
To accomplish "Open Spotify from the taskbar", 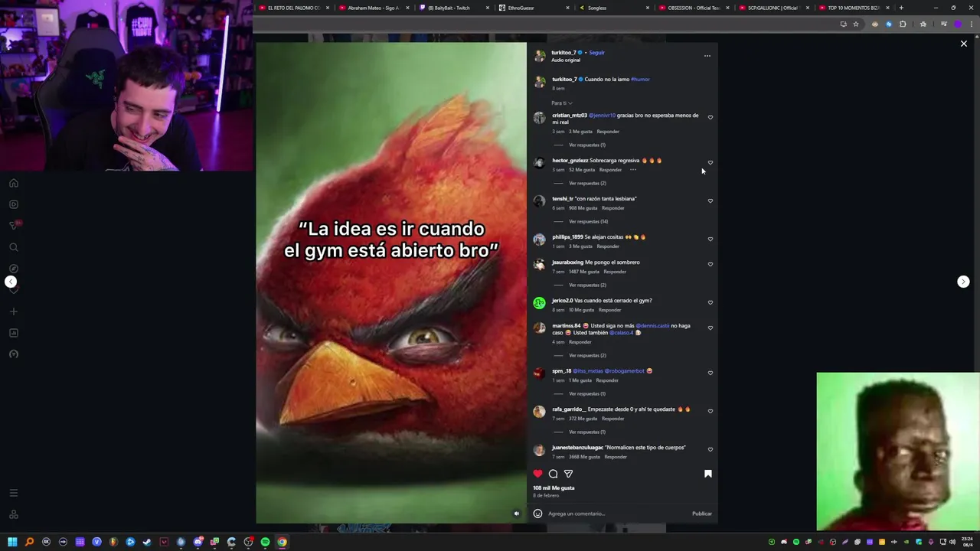I will (x=265, y=542).
